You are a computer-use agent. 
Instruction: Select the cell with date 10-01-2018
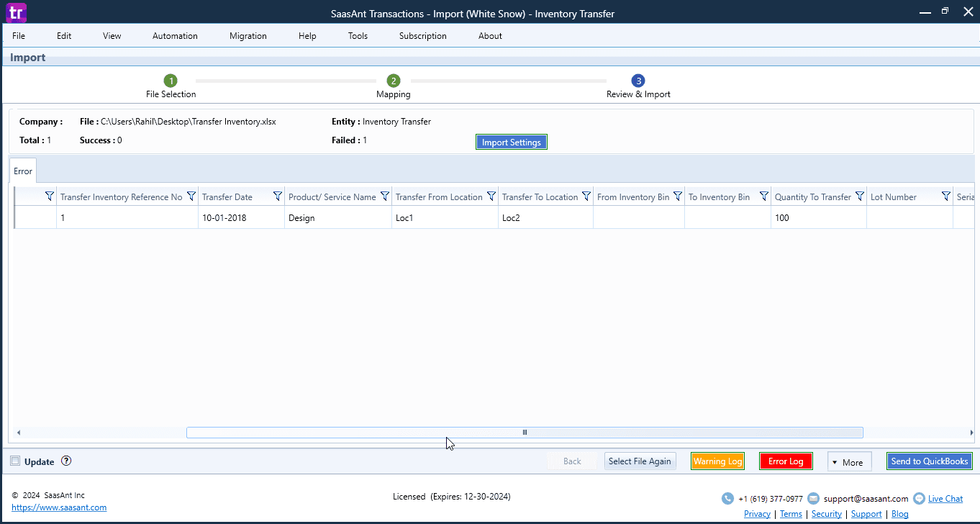tap(241, 218)
